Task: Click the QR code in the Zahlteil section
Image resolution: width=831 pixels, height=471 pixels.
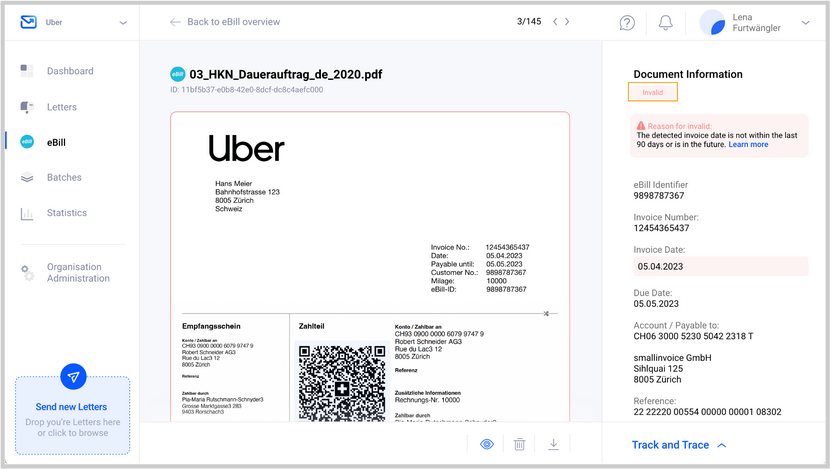Action: 342,383
